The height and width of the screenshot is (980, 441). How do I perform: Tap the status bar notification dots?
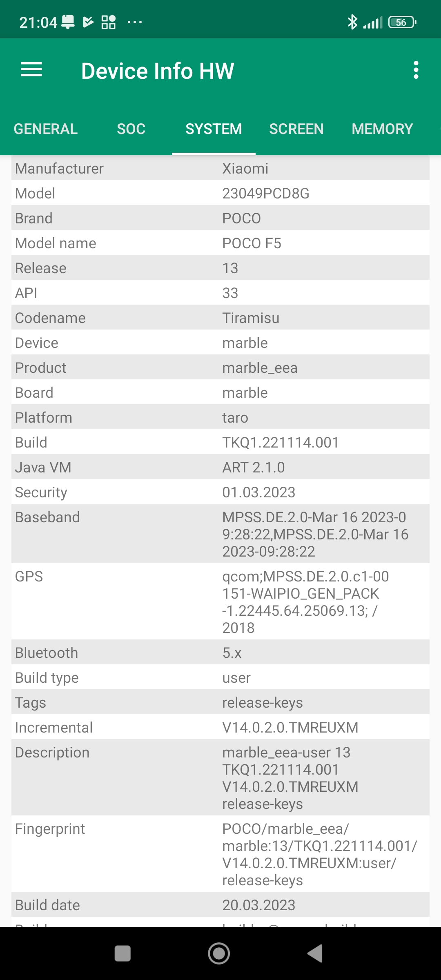click(x=135, y=22)
